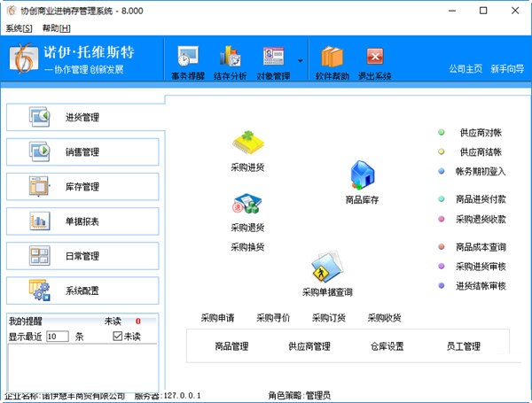The image size is (532, 403).
Task: Open 帮助[H] menu
Action: point(56,28)
